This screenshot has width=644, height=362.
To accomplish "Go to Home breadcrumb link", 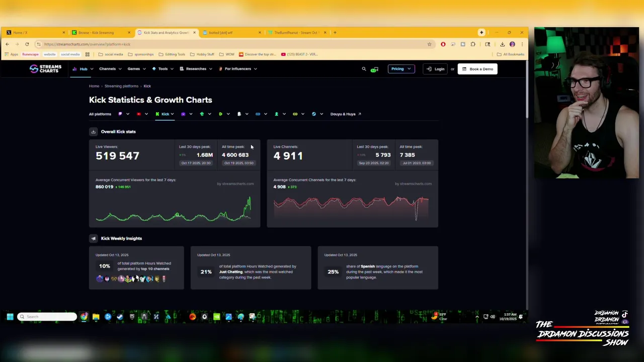I will (94, 86).
